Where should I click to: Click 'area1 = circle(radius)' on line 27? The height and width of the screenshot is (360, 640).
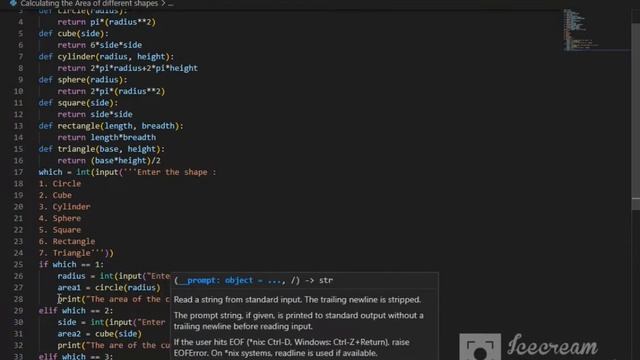[x=109, y=288]
